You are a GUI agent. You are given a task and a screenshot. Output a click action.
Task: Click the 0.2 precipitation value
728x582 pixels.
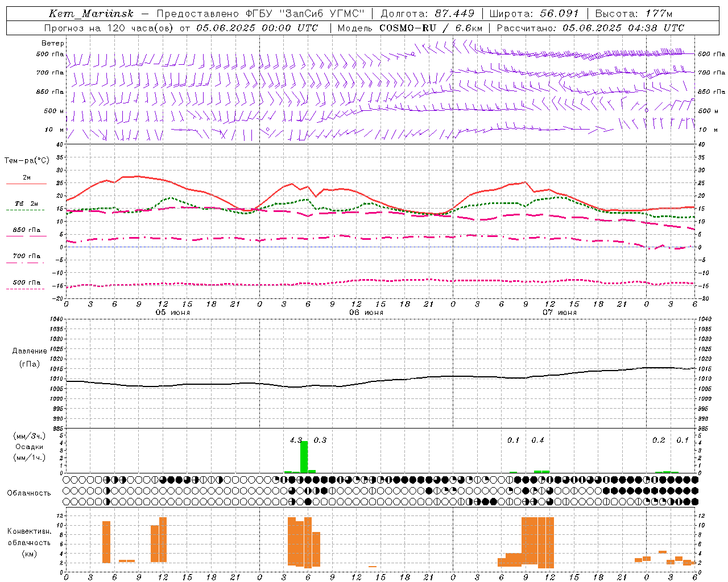[x=659, y=440]
